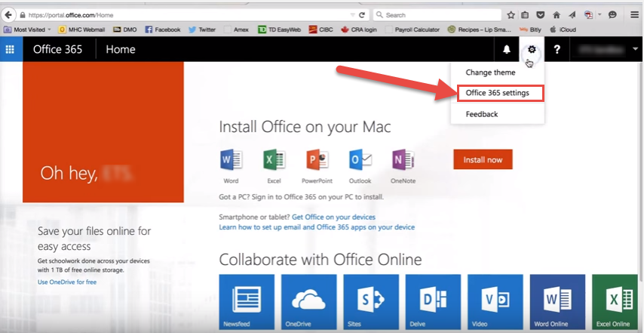Open the Learn how to set up email link
Screen dimensions: 644x333
click(317, 227)
